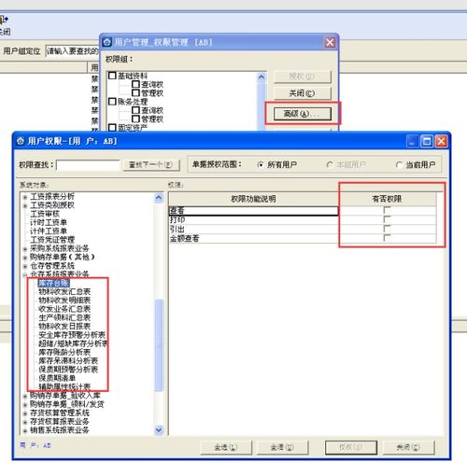Select 保质期预警分析表 tree item
This screenshot has height=476, width=467.
tap(68, 370)
